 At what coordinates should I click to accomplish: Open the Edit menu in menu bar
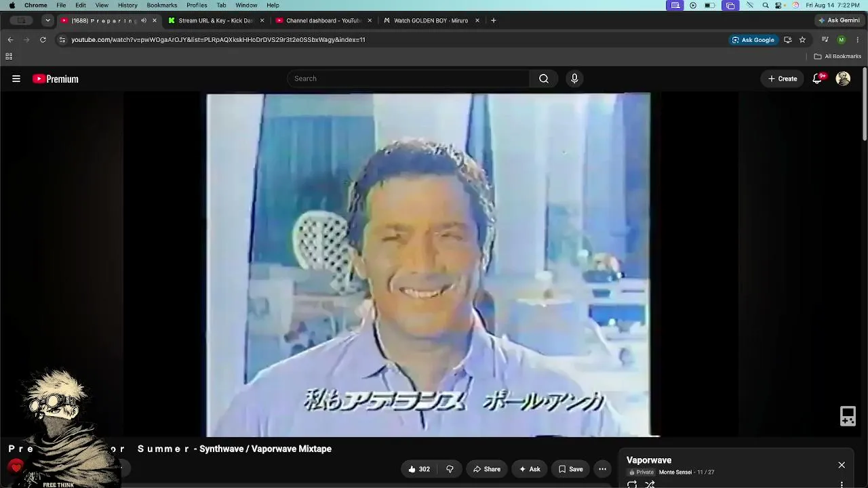pos(81,5)
